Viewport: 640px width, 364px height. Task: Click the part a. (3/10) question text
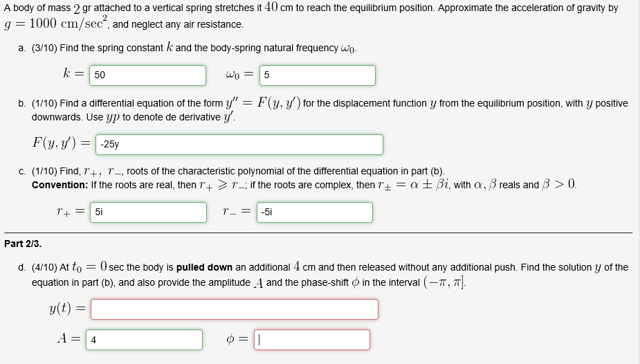194,48
